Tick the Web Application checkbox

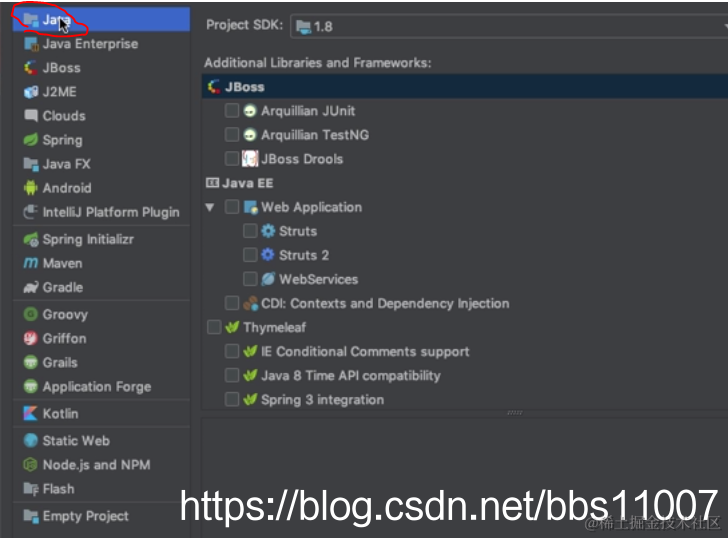pyautogui.click(x=232, y=207)
